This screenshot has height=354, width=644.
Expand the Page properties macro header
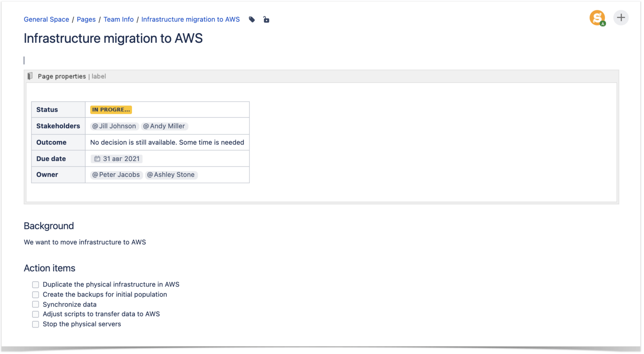[x=61, y=76]
